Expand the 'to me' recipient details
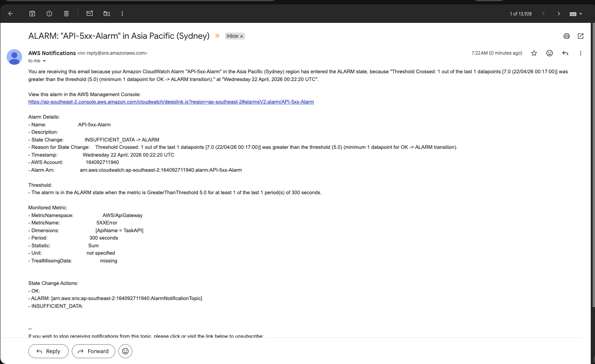 click(44, 61)
